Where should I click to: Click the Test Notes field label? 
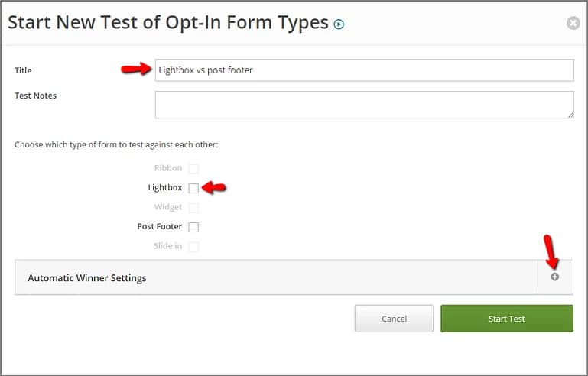point(36,96)
